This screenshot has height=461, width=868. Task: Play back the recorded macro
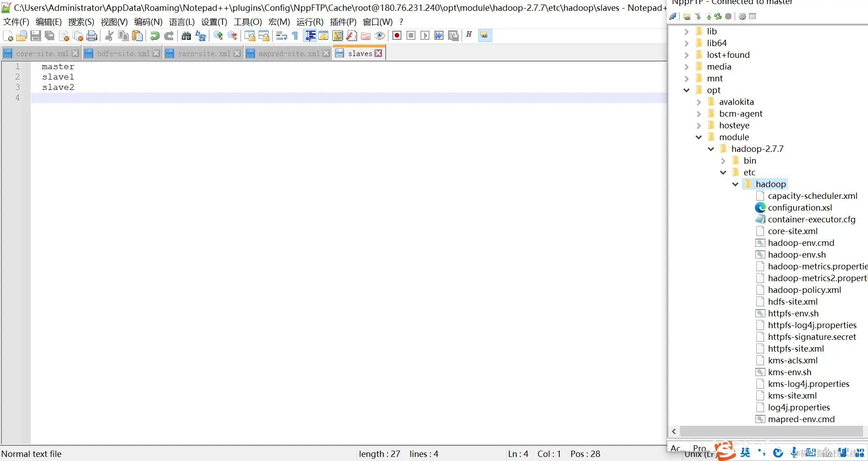425,36
